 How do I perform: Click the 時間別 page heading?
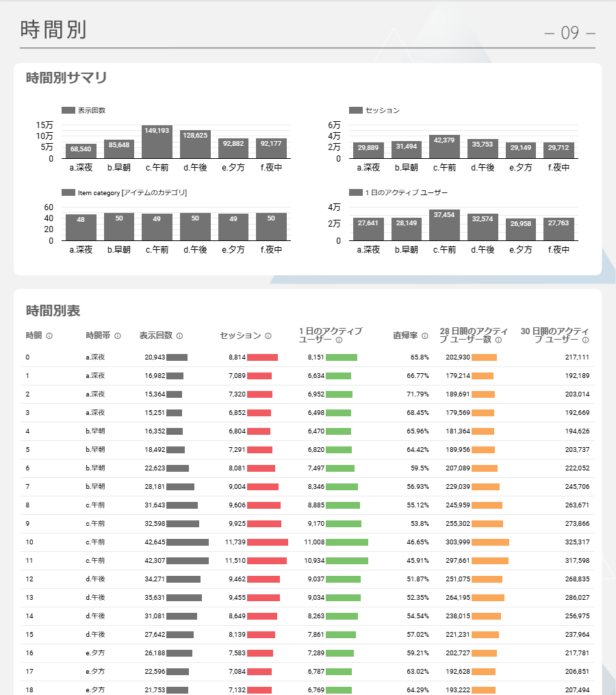point(53,30)
